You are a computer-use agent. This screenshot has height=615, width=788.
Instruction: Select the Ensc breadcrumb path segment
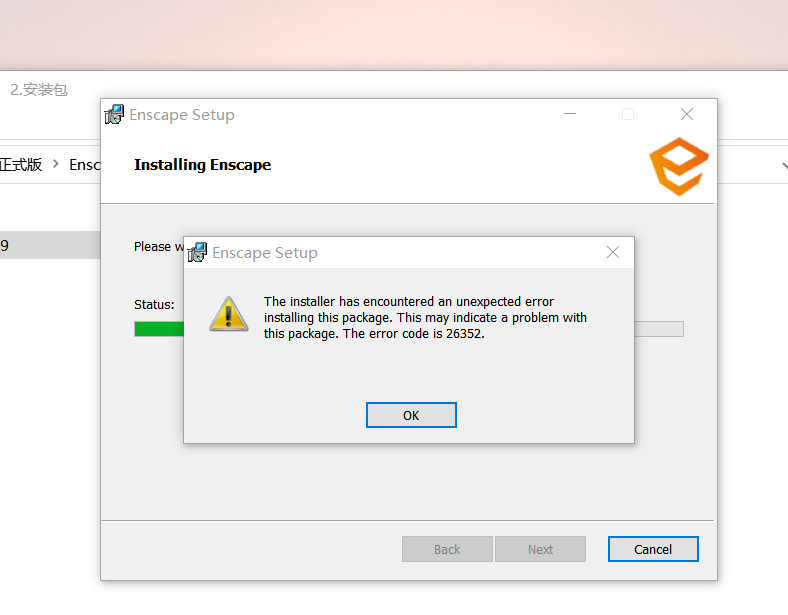pos(84,165)
